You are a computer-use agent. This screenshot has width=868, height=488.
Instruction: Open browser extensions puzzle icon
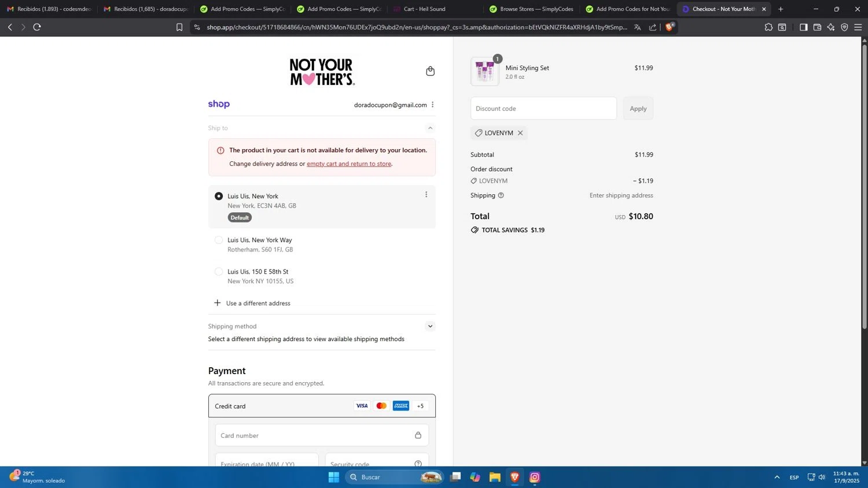(x=768, y=27)
